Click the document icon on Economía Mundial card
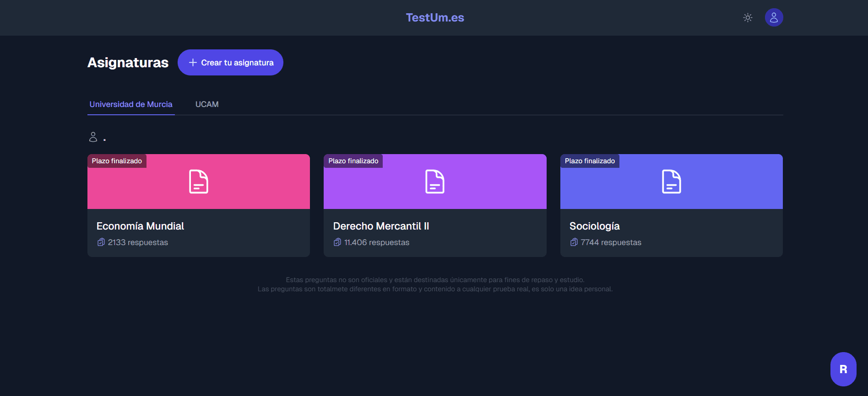 point(199,182)
